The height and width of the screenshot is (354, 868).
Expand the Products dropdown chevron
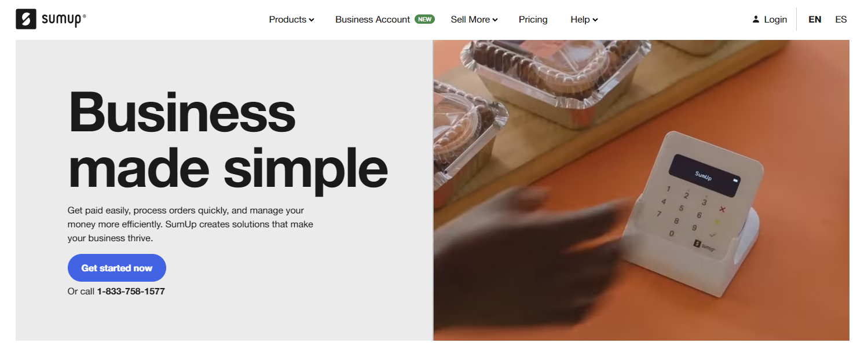[x=312, y=20]
